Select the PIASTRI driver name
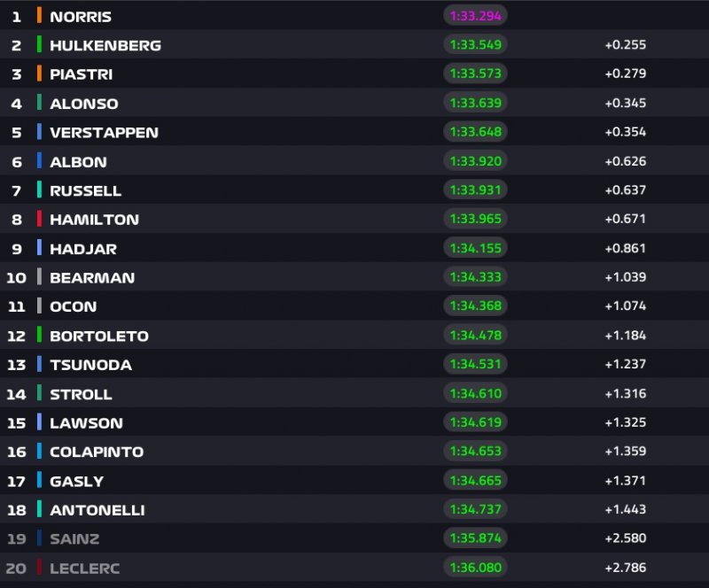 (x=81, y=74)
